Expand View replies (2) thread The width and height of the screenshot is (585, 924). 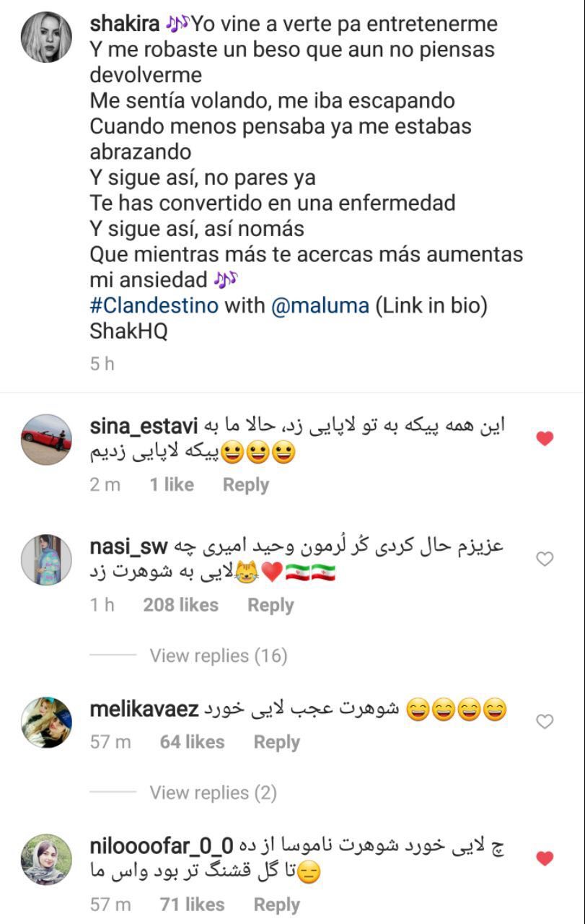coord(213,793)
